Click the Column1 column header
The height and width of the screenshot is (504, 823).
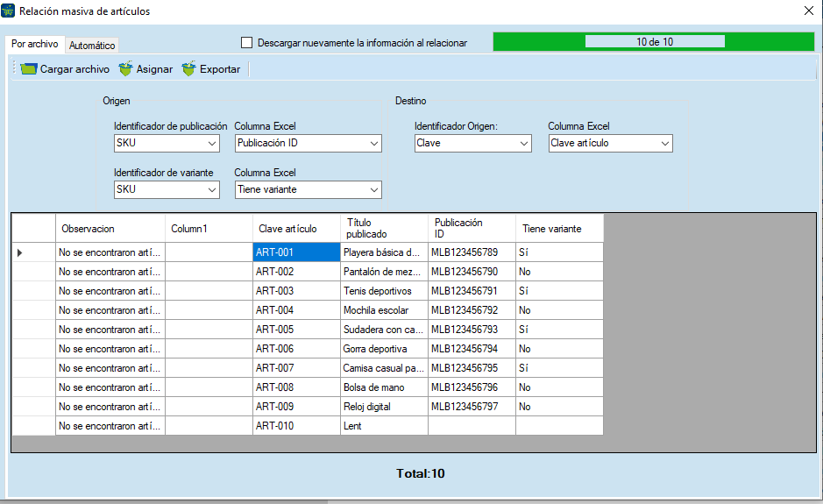pos(209,229)
